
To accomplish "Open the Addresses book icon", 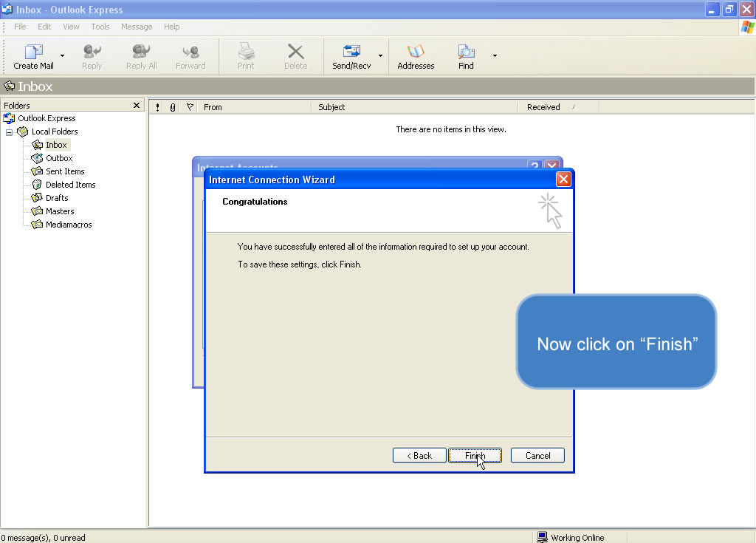I will 416,52.
